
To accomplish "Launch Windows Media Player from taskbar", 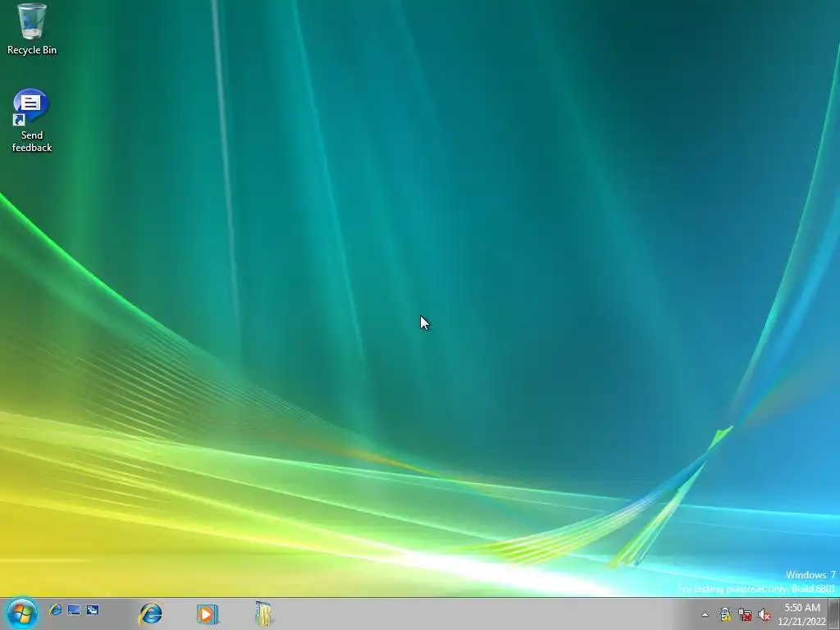I will [208, 614].
